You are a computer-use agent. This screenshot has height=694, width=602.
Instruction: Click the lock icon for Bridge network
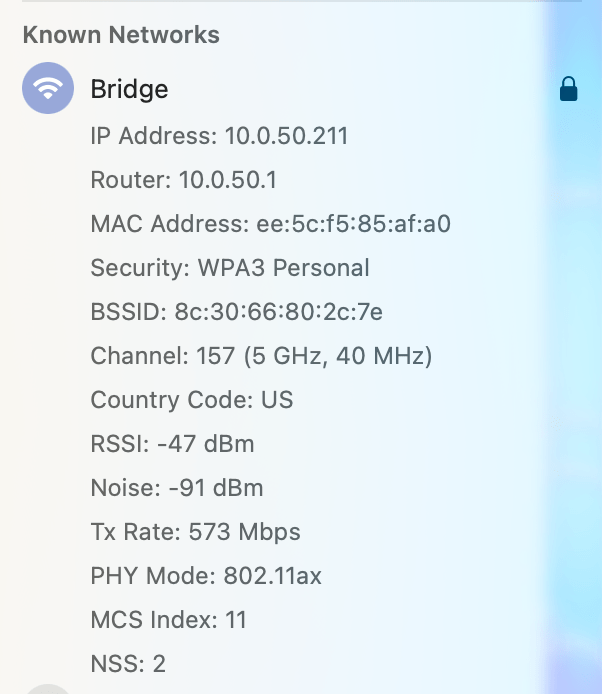tap(568, 91)
